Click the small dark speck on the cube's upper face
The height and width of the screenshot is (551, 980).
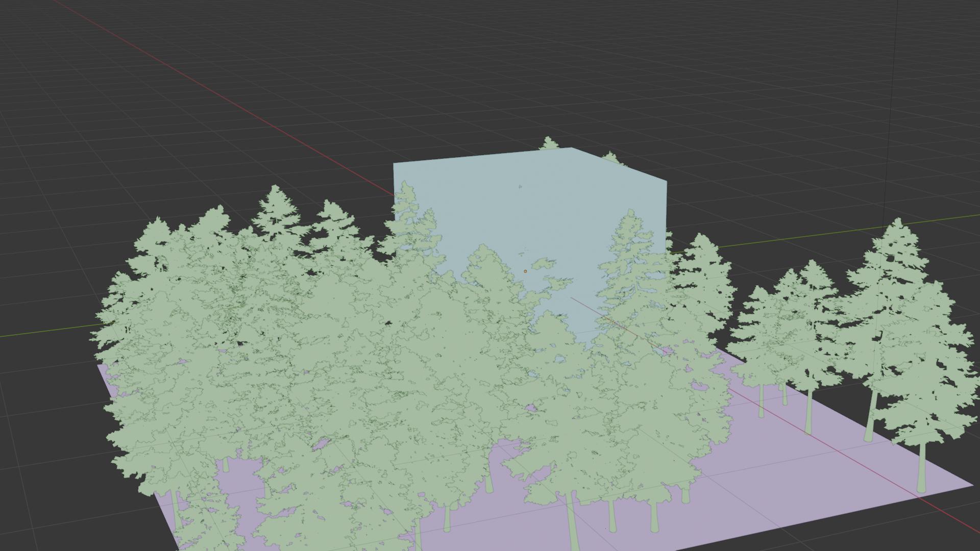(x=520, y=187)
